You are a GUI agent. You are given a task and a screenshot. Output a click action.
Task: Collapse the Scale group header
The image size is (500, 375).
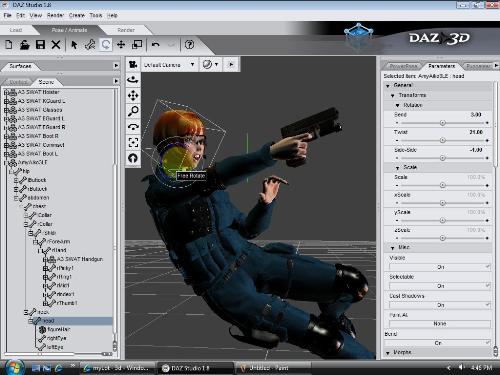397,168
